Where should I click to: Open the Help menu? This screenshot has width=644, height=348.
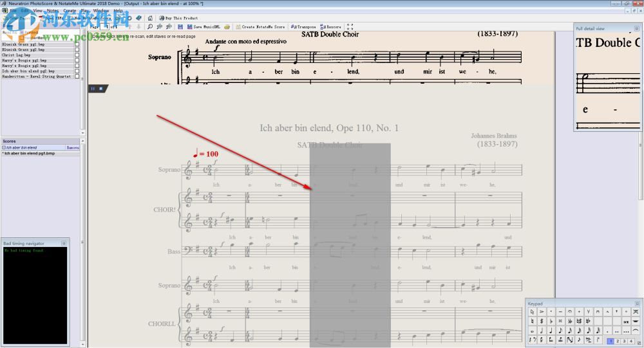pos(118,11)
